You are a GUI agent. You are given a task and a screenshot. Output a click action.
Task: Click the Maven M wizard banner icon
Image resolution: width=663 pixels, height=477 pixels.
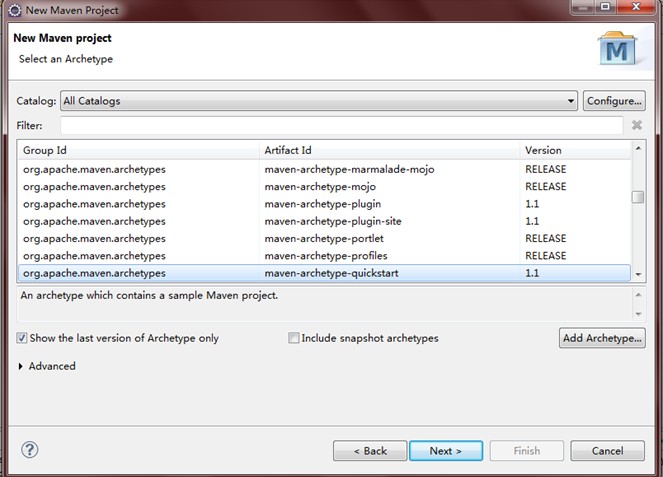coord(617,49)
